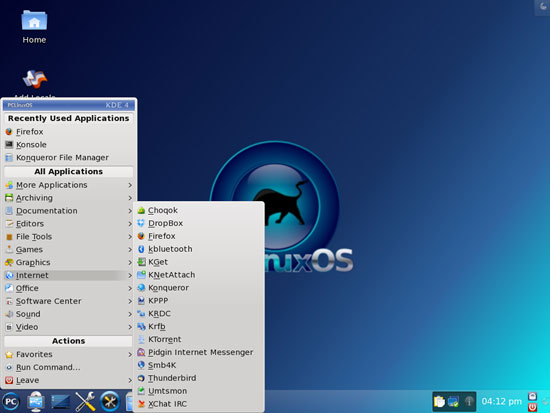
Task: Open the Home folder desktop icon
Action: (34, 27)
